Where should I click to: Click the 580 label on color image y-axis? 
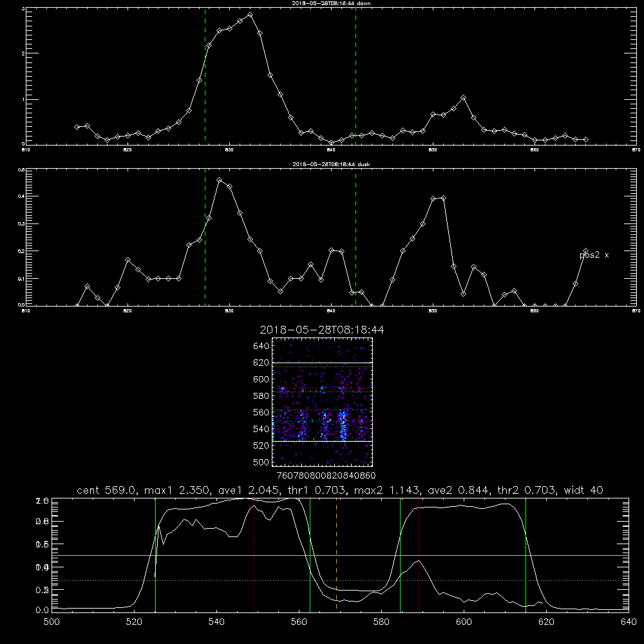(x=261, y=396)
